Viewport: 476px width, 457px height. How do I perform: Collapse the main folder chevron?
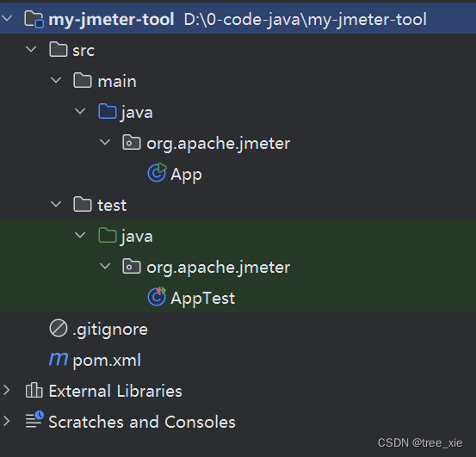(x=56, y=80)
